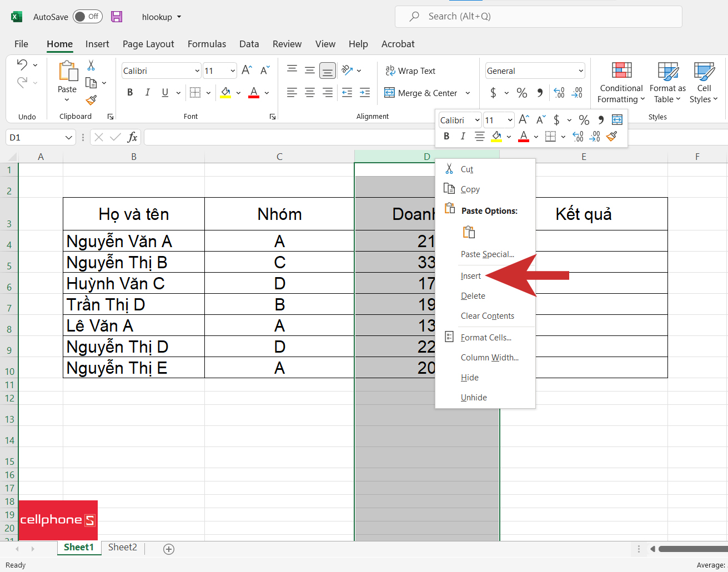Toggle AutoSave switch
Viewport: 728px width, 572px height.
pyautogui.click(x=88, y=17)
